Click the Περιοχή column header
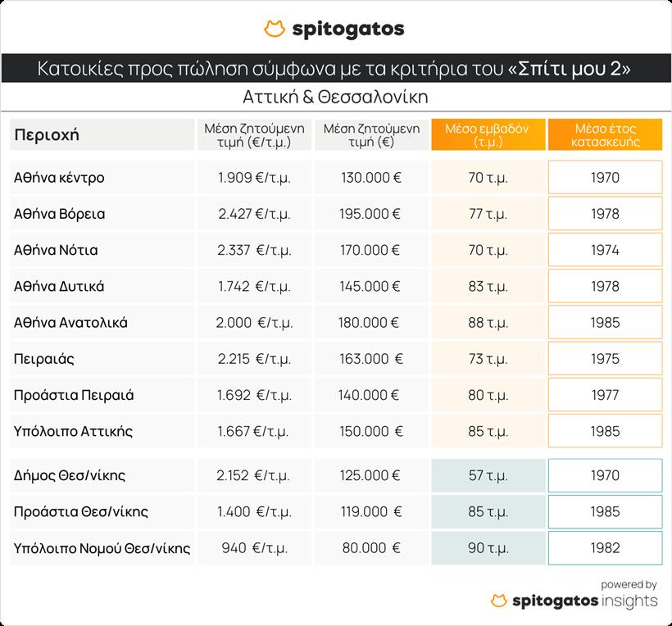Image resolution: width=672 pixels, height=626 pixels. pos(48,135)
